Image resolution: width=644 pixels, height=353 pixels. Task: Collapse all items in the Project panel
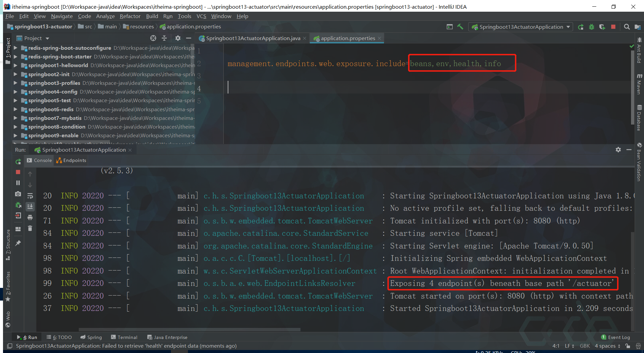pos(164,38)
